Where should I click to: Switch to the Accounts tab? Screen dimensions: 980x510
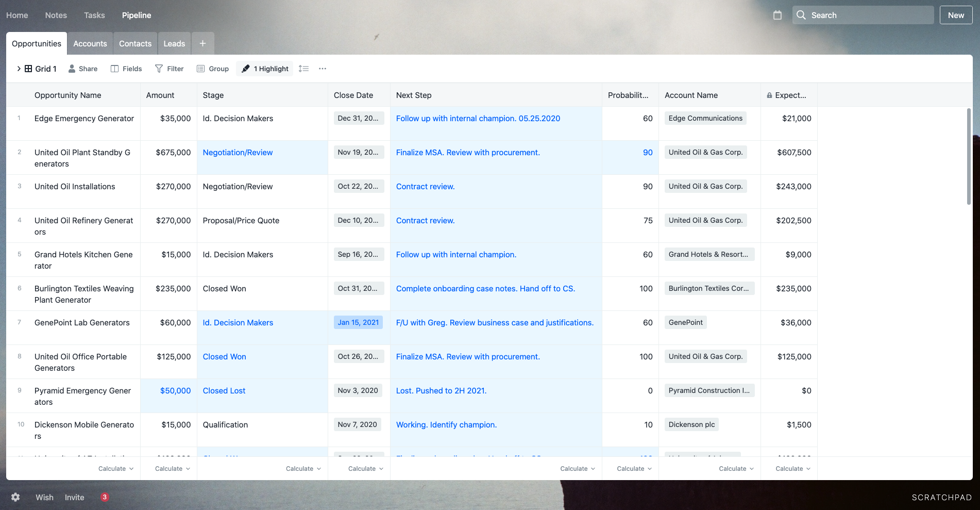(x=90, y=43)
